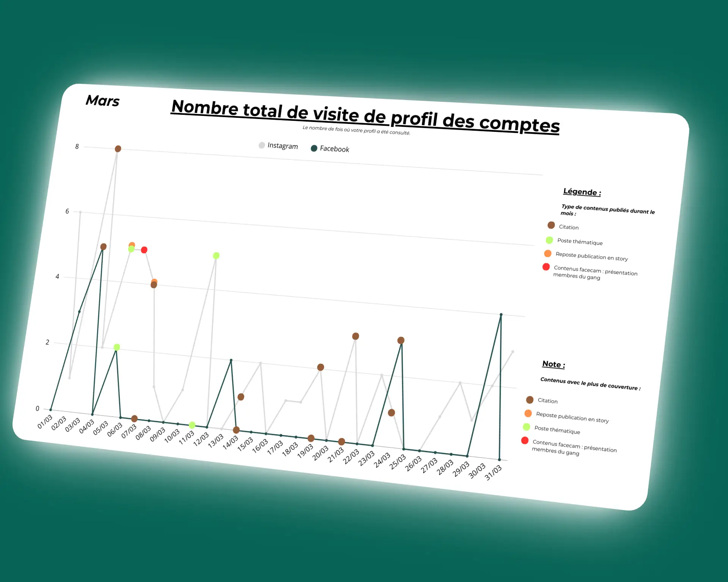The height and width of the screenshot is (582, 728).
Task: Click the orange Reposte publication dot under Légende
Action: click(548, 253)
